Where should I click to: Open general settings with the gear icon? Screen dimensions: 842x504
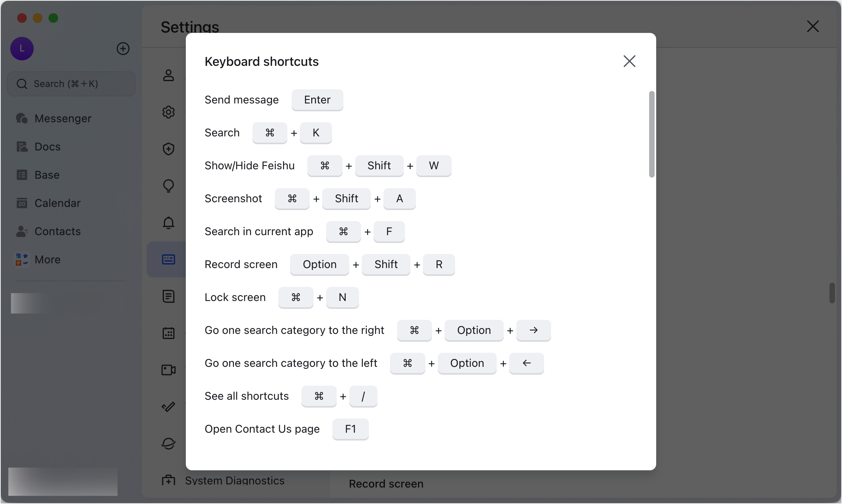pyautogui.click(x=168, y=112)
